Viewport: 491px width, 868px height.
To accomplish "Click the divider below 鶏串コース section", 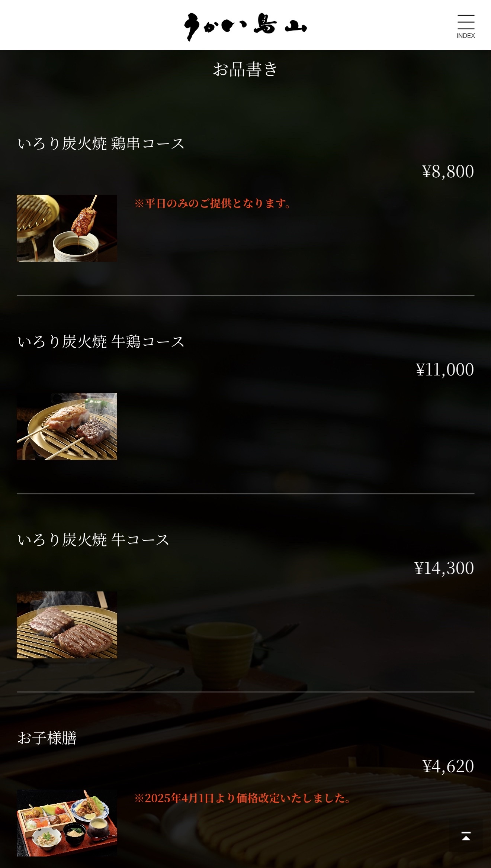I will tap(245, 296).
